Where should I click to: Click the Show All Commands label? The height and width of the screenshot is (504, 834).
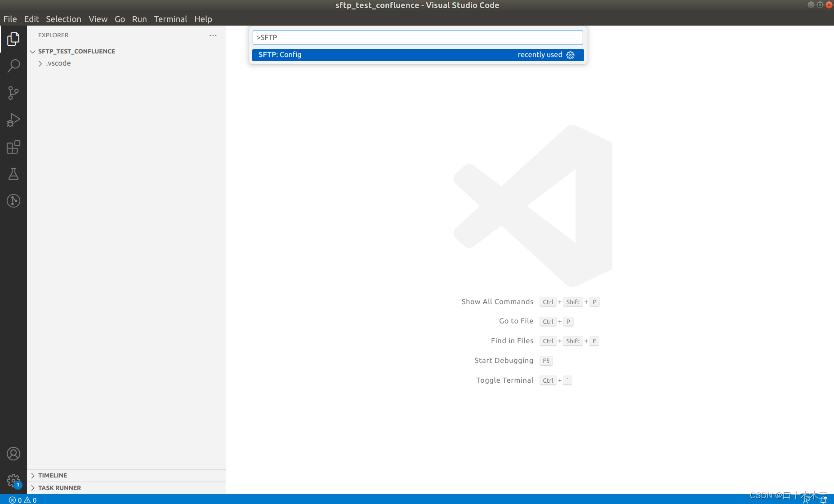[x=497, y=301]
